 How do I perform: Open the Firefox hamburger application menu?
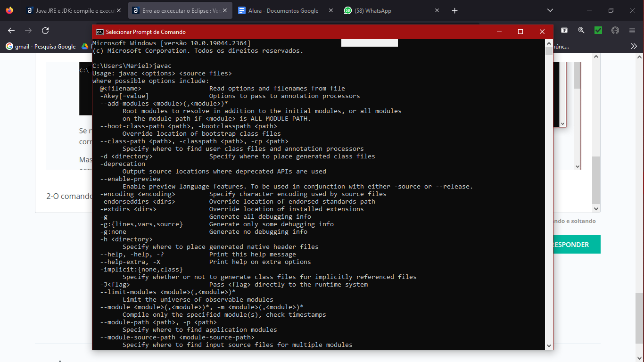(x=632, y=30)
